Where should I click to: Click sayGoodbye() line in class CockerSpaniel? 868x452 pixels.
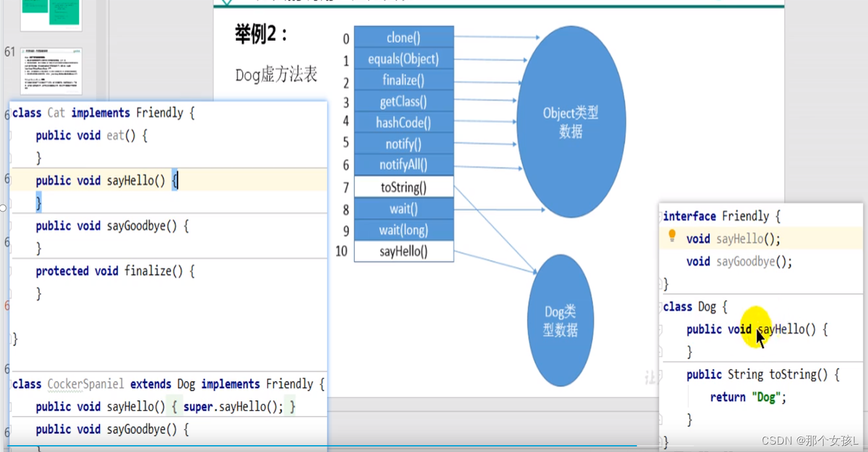[113, 429]
